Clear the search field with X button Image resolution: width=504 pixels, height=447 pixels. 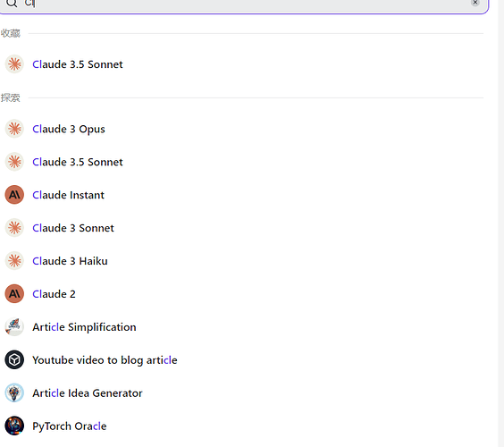[x=475, y=3]
